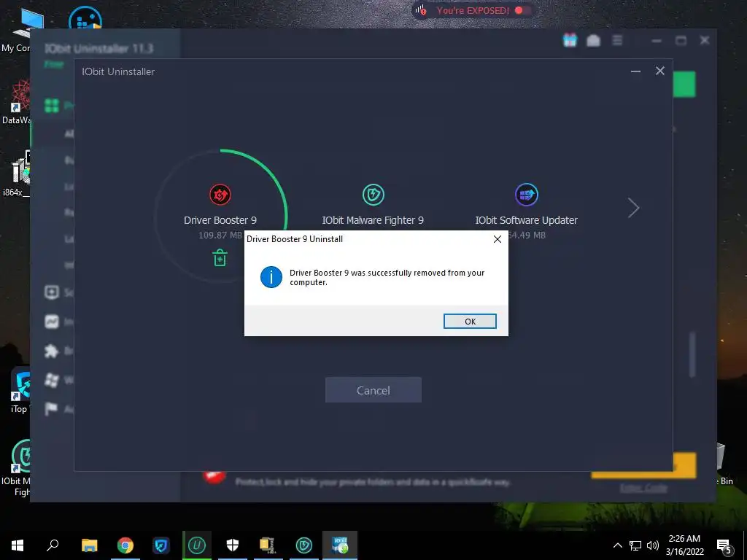The image size is (747, 560).
Task: Open IObit Malware Fighter taskbar icon
Action: tap(304, 545)
